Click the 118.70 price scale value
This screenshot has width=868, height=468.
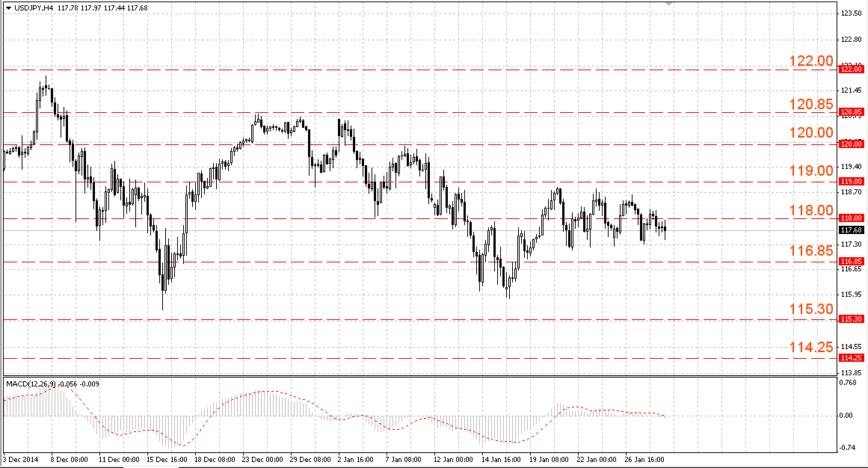point(852,191)
